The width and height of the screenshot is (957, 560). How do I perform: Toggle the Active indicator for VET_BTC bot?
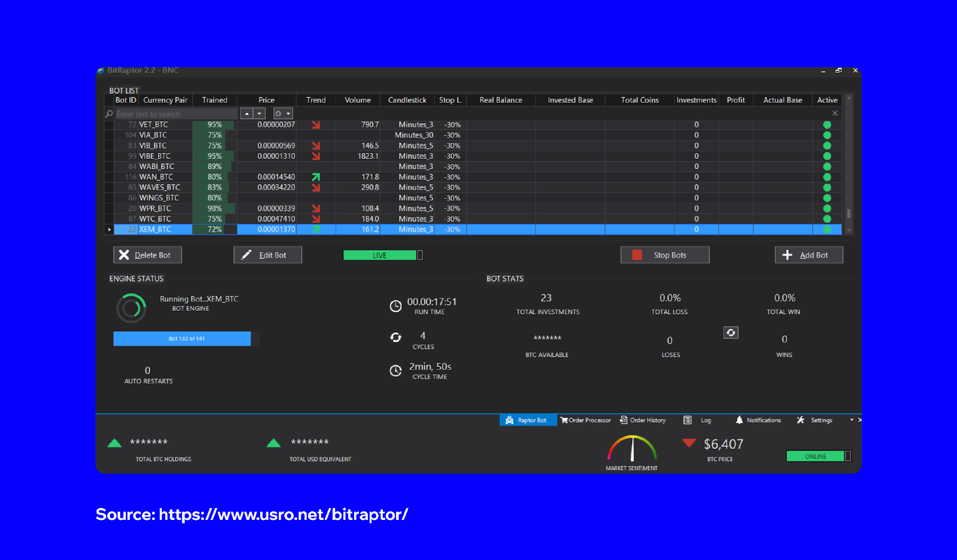pos(827,124)
